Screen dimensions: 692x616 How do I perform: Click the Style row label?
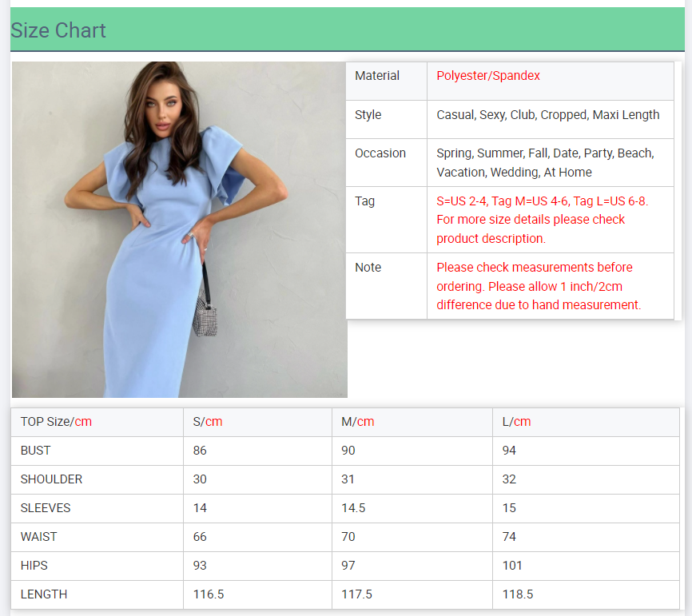point(368,115)
